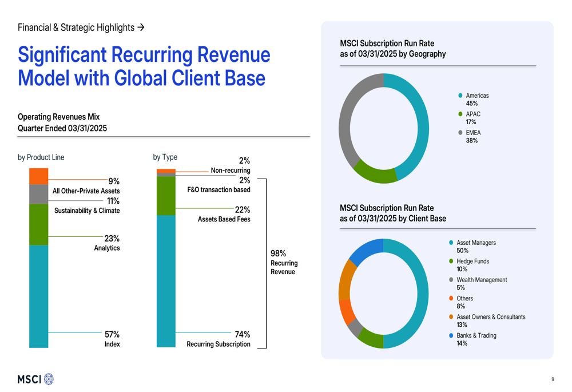Click the Asset Owners & Consultants legend dot
Viewport: 572px width, 392px height.
point(451,317)
